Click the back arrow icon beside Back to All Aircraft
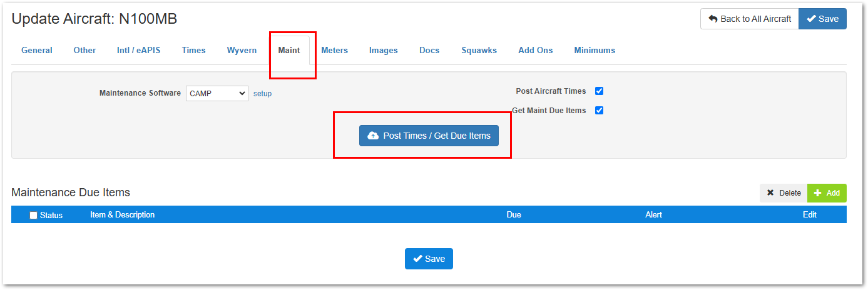Screen dimensions: 868x290 click(x=713, y=19)
